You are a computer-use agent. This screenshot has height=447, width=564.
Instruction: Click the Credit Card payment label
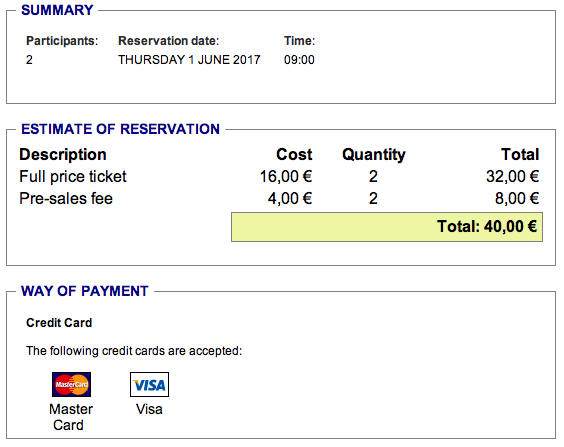pyautogui.click(x=59, y=323)
